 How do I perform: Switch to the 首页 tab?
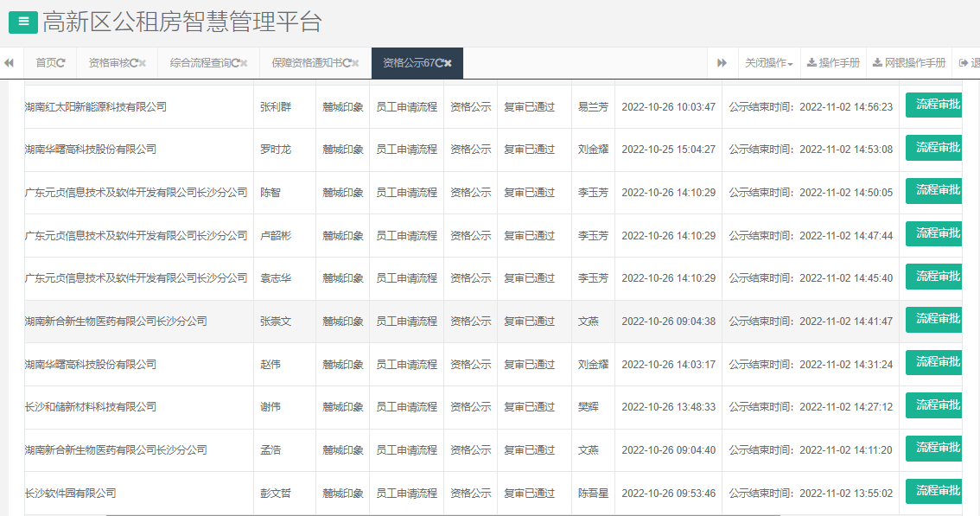coord(48,62)
